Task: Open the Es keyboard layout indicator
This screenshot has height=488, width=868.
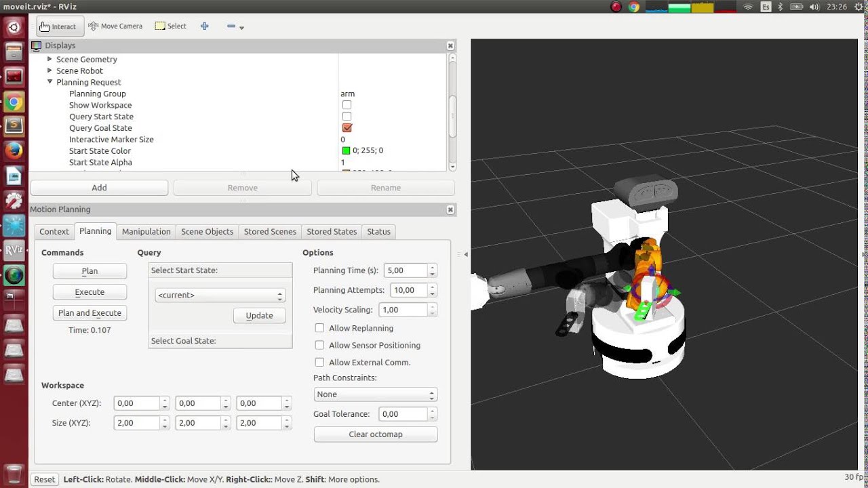Action: (766, 7)
